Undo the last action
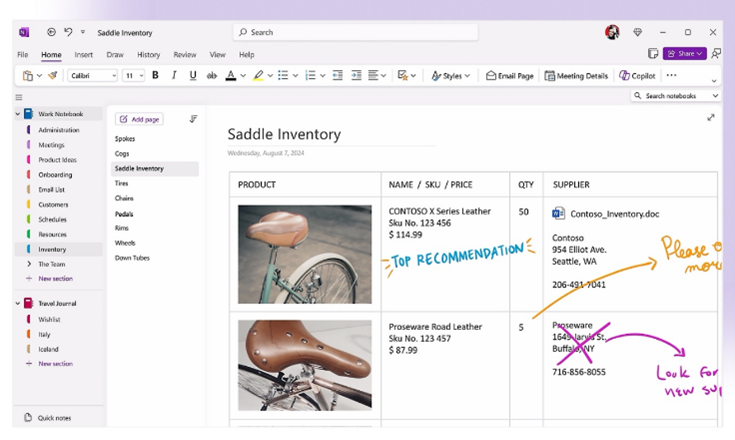The image size is (735, 440). pyautogui.click(x=68, y=32)
